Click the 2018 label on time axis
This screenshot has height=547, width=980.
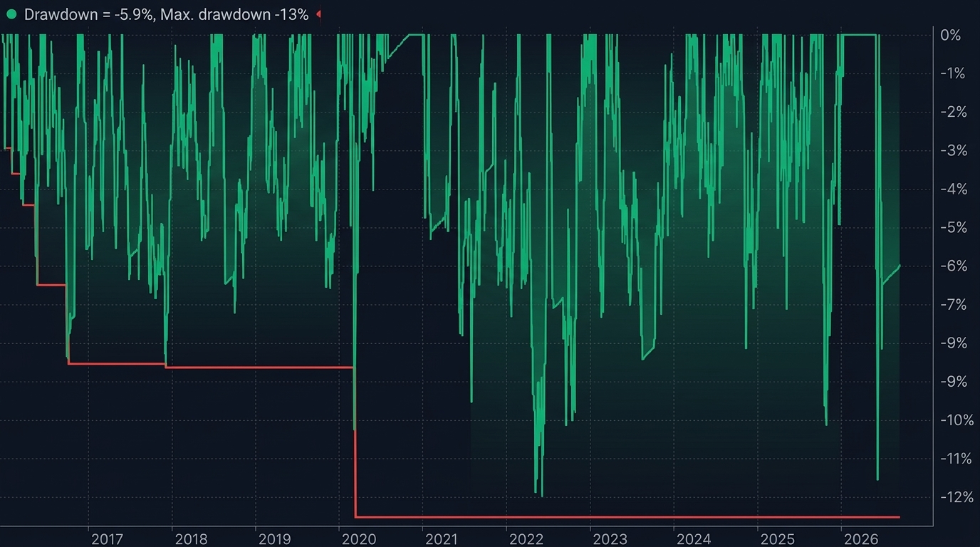pyautogui.click(x=191, y=538)
